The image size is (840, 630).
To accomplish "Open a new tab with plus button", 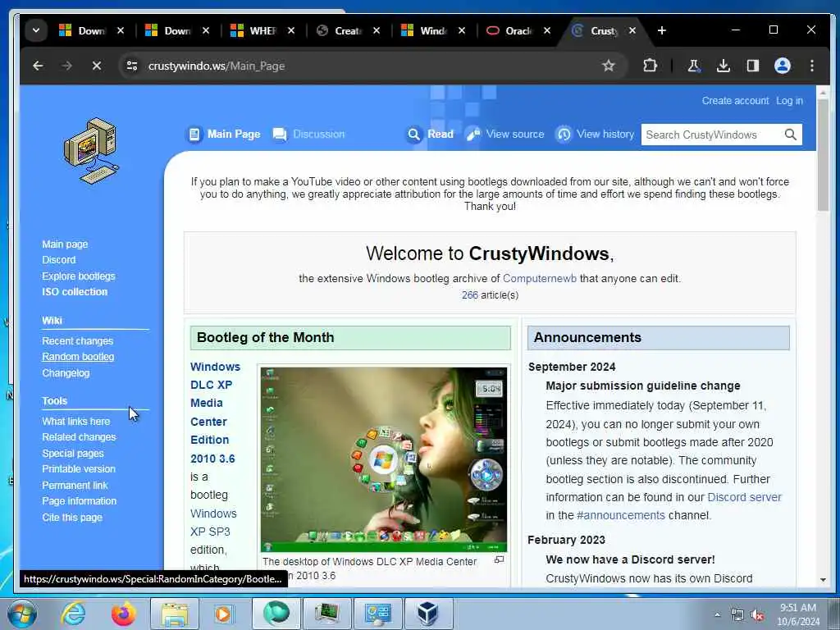I will point(662,30).
